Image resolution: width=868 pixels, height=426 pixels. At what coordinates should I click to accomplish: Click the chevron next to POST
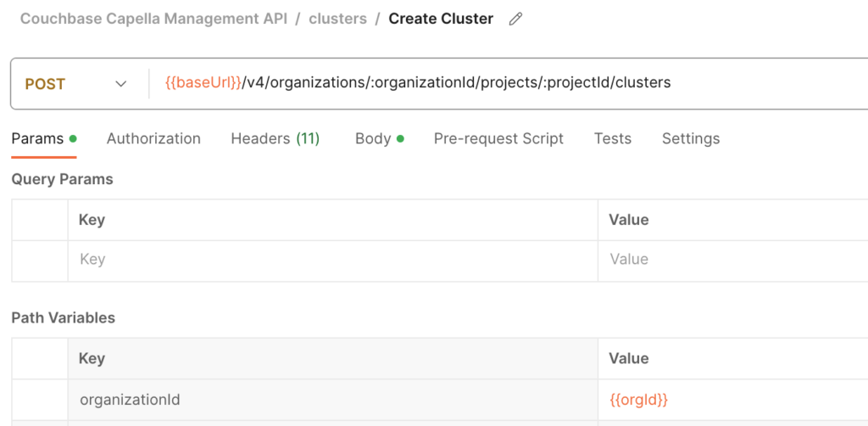(120, 84)
